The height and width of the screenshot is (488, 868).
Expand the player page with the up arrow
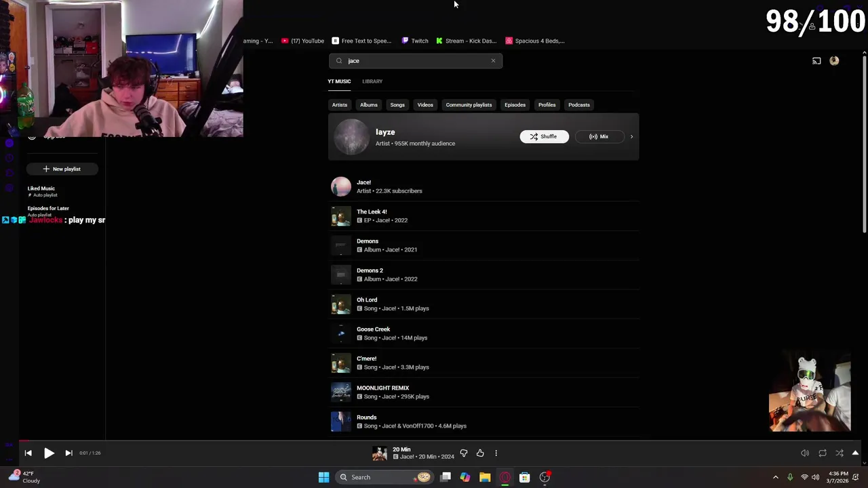(855, 453)
